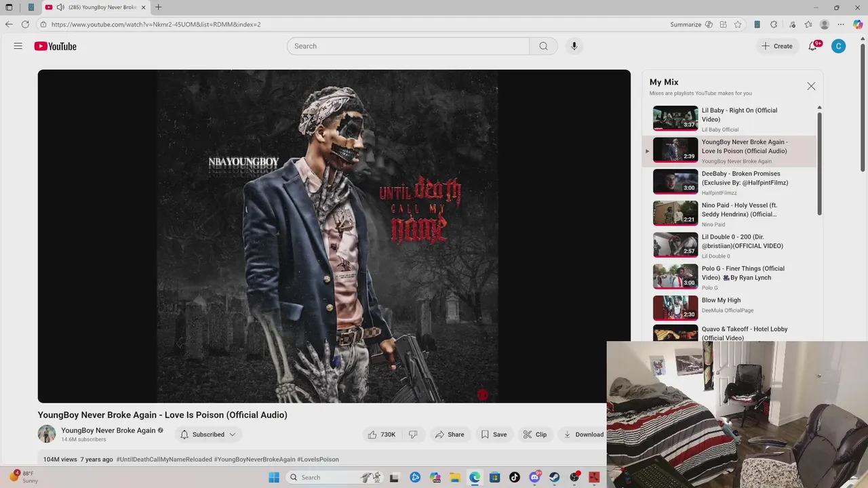Open Discord from the taskbar
This screenshot has width=868, height=488.
(x=534, y=477)
